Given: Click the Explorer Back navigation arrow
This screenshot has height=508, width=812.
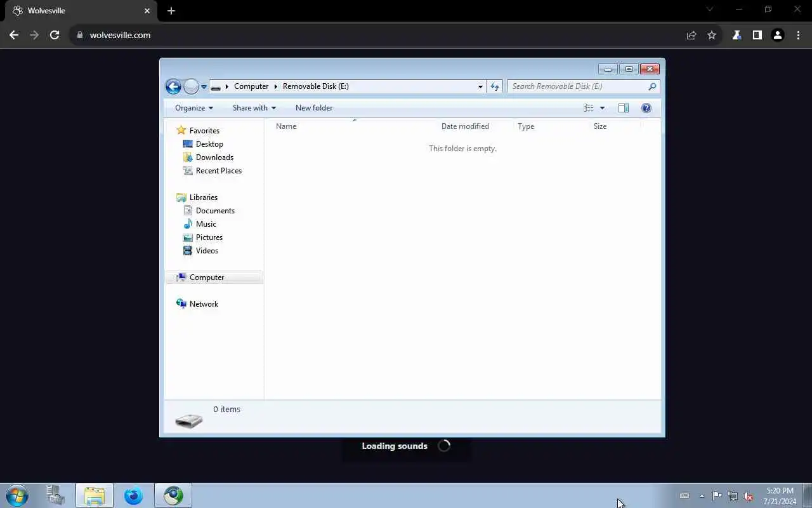Looking at the screenshot, I should tap(173, 86).
